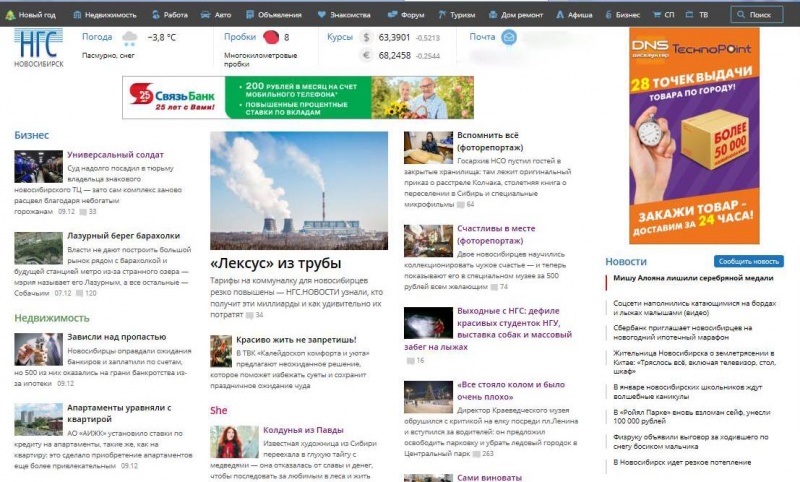
Task: Click the Поиск search field
Action: coord(756,15)
